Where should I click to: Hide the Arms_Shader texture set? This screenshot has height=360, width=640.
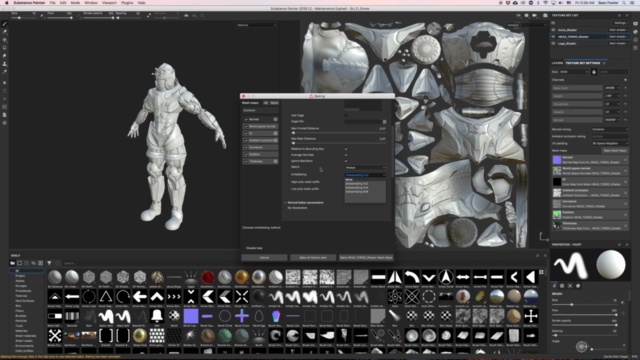click(553, 30)
